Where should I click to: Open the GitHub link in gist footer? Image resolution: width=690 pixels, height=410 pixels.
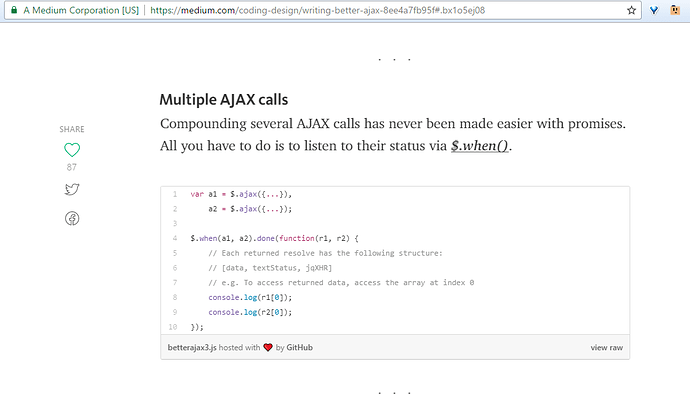click(x=300, y=348)
